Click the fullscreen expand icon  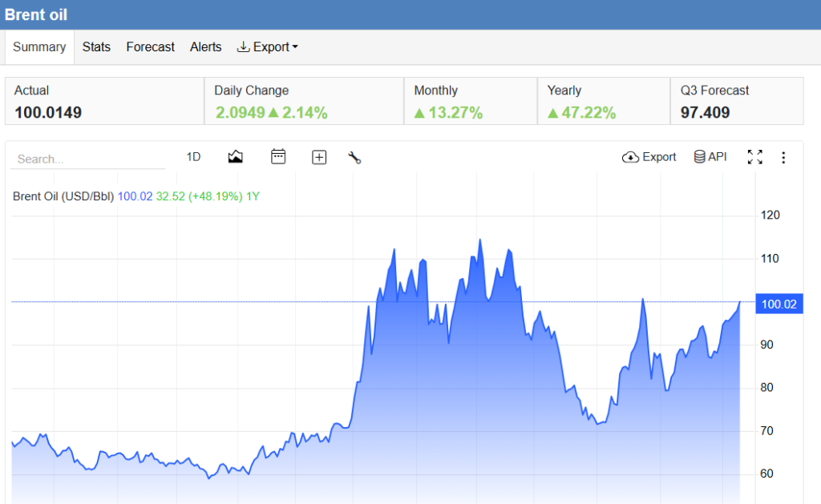click(x=754, y=156)
